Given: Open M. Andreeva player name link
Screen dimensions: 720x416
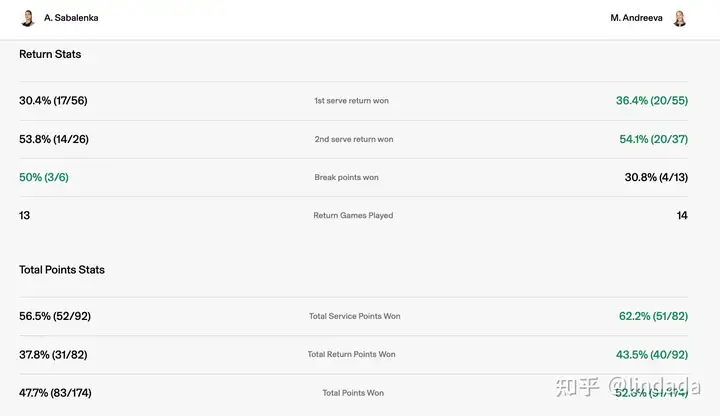Looking at the screenshot, I should (x=636, y=18).
